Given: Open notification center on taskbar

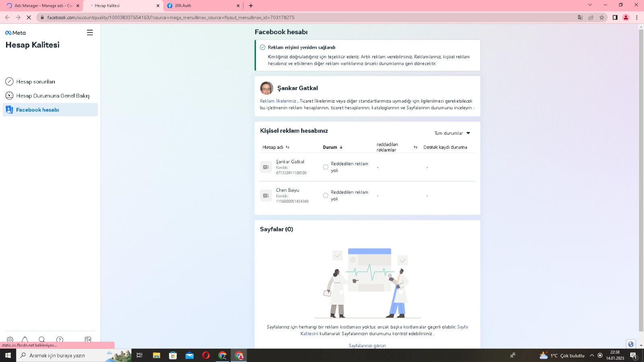Looking at the screenshot, I should (633, 355).
